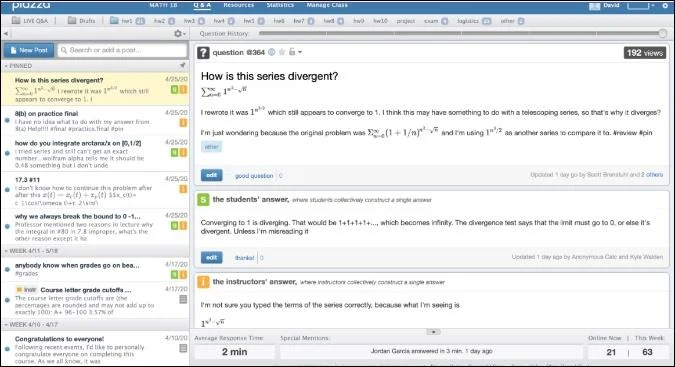This screenshot has width=675, height=367.
Task: Toggle unread dot on '8(b) on practice final'
Action: point(7,120)
